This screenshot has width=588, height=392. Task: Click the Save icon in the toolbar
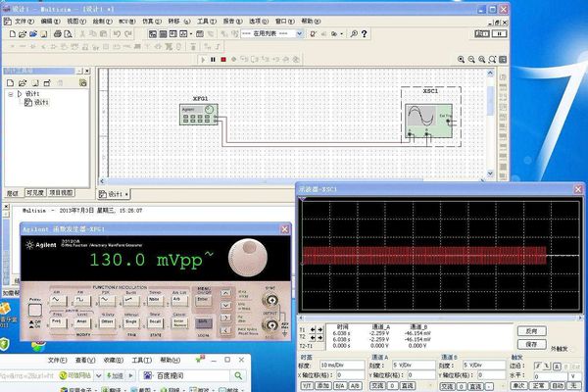pos(43,33)
